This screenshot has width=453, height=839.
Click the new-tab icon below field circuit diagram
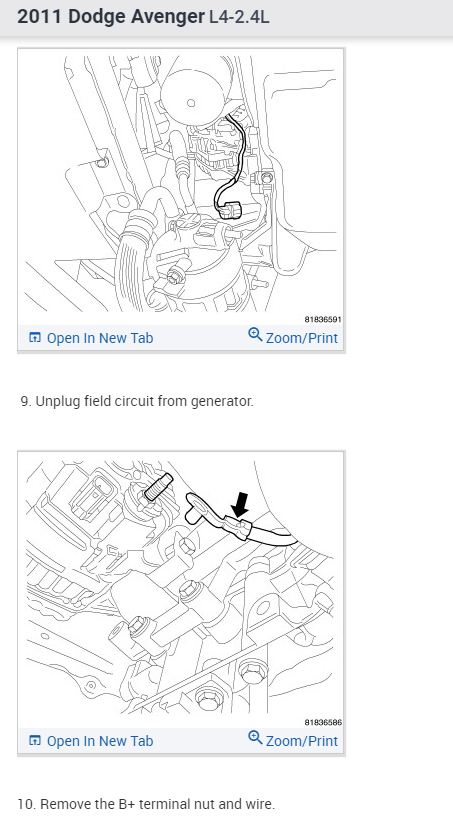[x=35, y=338]
